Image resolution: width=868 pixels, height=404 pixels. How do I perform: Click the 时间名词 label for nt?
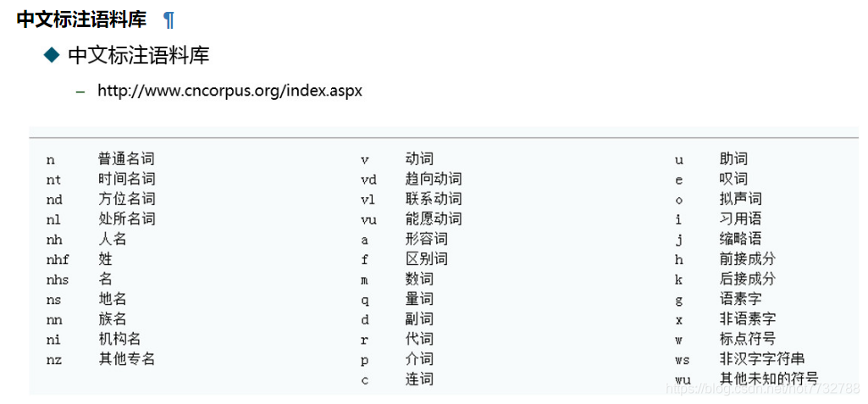point(126,180)
